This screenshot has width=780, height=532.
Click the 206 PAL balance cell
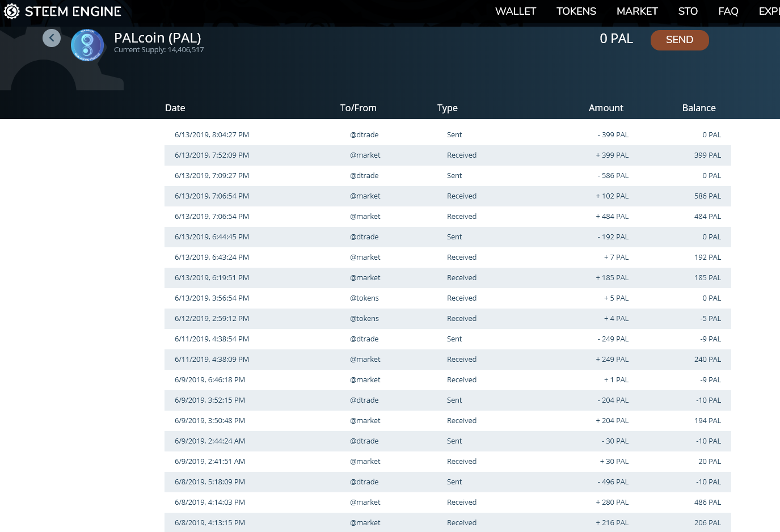coord(707,523)
